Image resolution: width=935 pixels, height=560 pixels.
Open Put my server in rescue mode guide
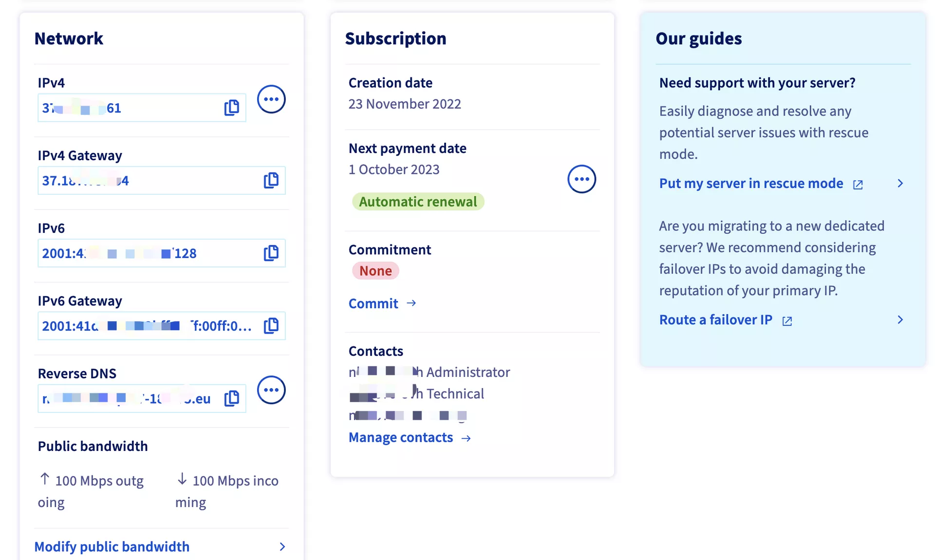(x=751, y=184)
